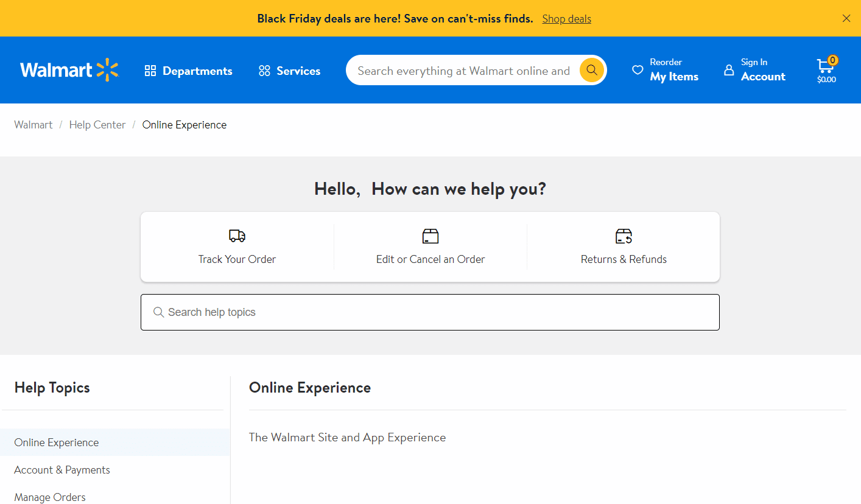The height and width of the screenshot is (504, 861).
Task: Click the Shop deals link
Action: coord(566,18)
